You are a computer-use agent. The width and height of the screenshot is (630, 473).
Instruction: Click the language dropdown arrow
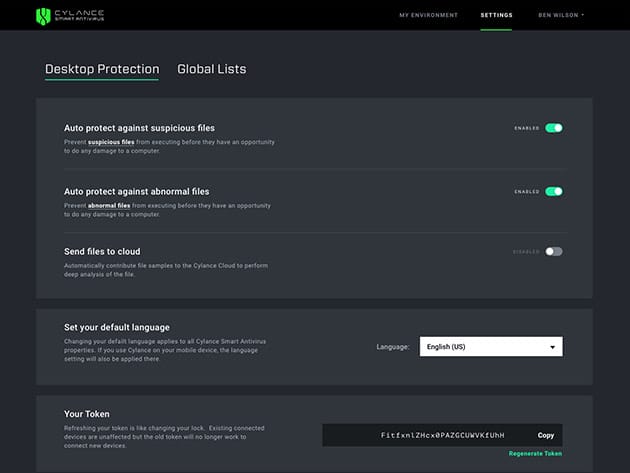pos(552,347)
